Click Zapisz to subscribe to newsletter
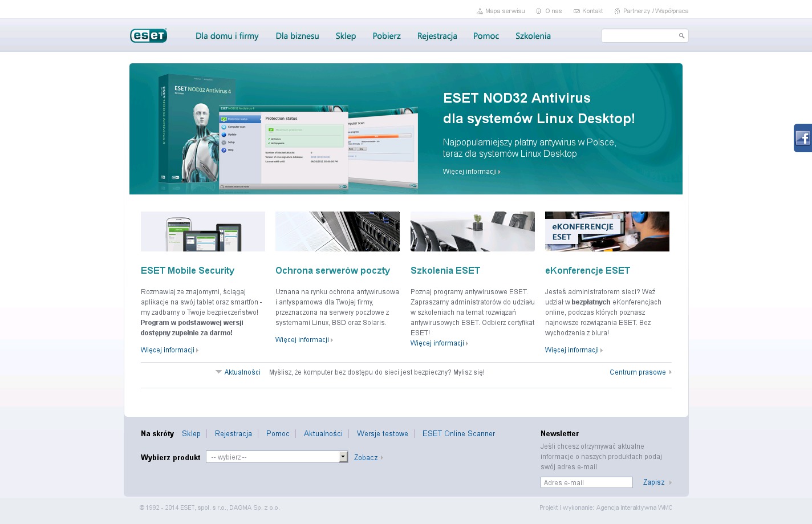812x524 pixels. [x=653, y=482]
